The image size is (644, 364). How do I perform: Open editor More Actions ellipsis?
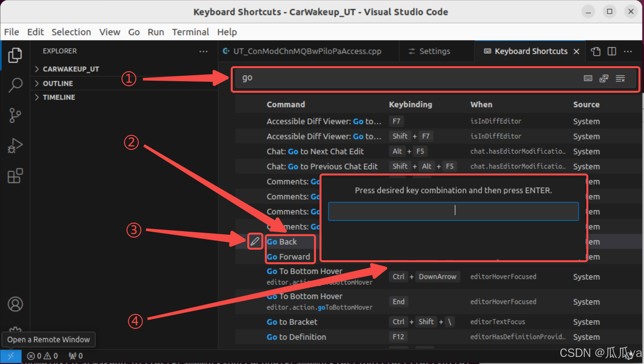(628, 51)
